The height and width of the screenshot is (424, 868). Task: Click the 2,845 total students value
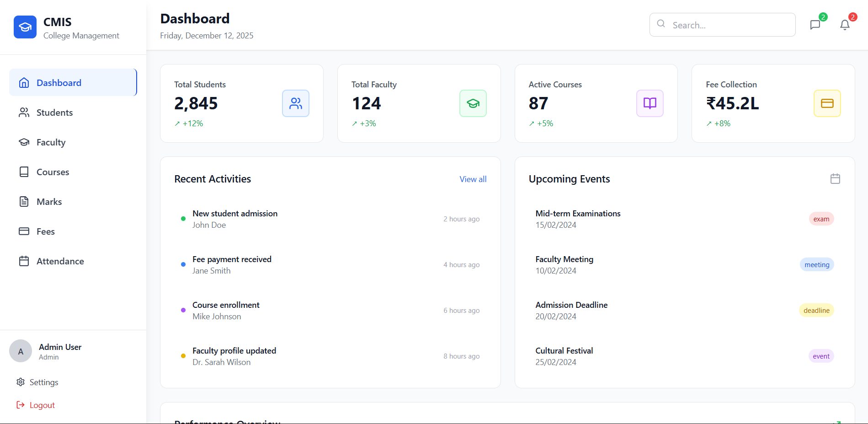tap(196, 103)
